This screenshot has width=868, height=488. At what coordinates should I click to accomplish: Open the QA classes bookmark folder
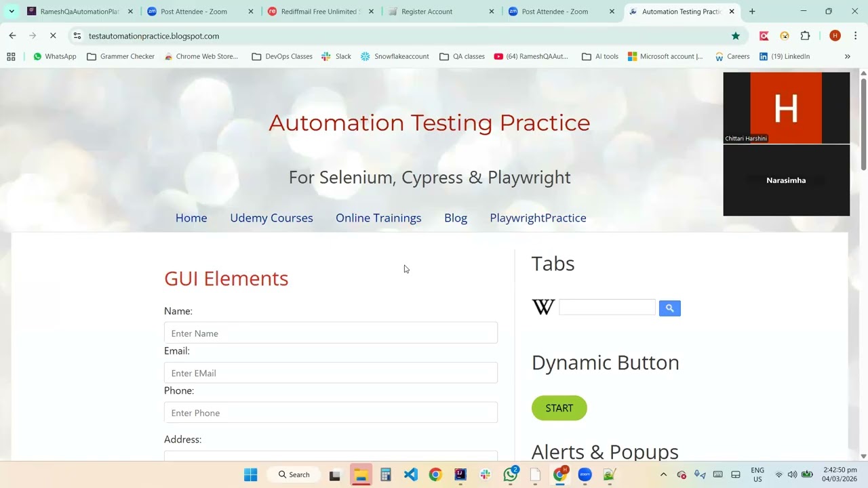pos(462,56)
